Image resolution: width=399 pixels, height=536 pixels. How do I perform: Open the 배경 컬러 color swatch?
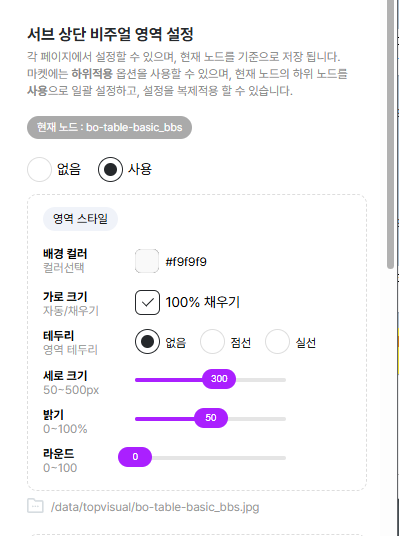[x=147, y=261]
